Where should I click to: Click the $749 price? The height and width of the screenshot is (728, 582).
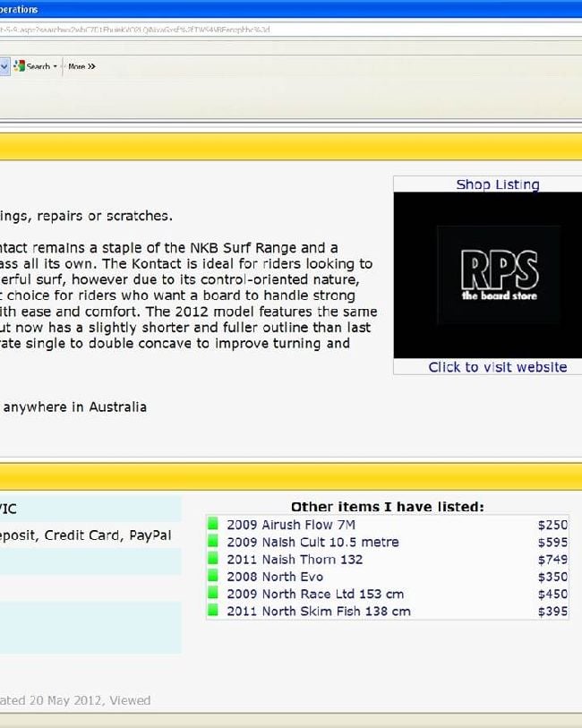[x=552, y=559]
